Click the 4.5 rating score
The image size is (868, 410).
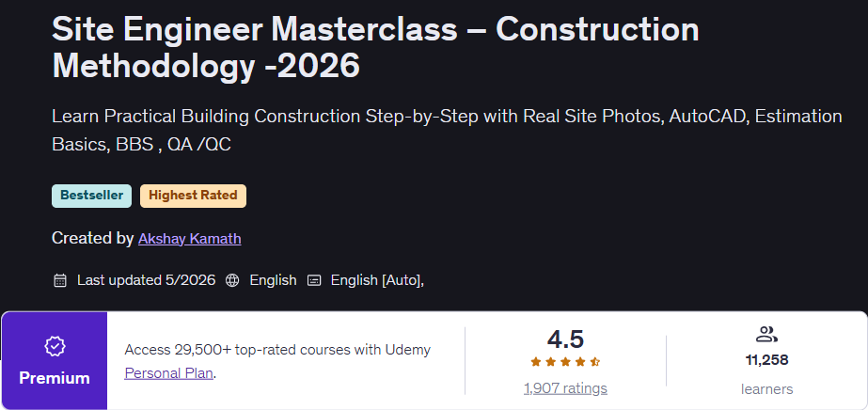(x=565, y=339)
